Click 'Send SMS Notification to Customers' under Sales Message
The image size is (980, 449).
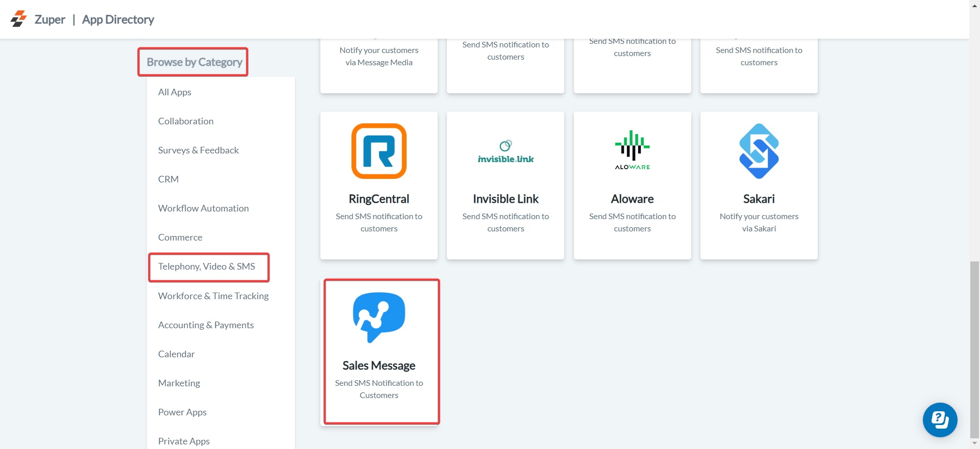click(379, 389)
